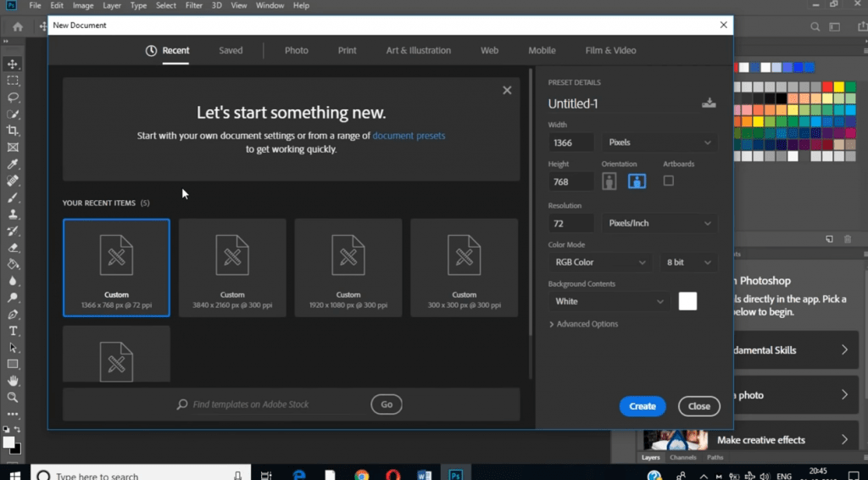
Task: Open the Mobile tab
Action: pos(542,50)
